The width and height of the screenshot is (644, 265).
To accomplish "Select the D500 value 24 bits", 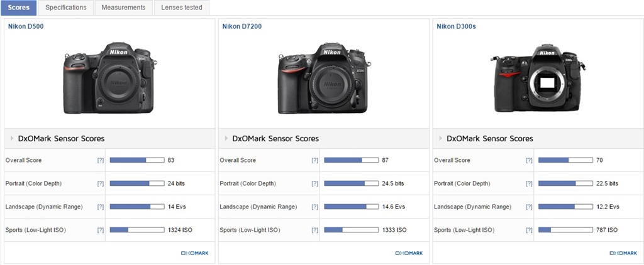I will tap(176, 184).
